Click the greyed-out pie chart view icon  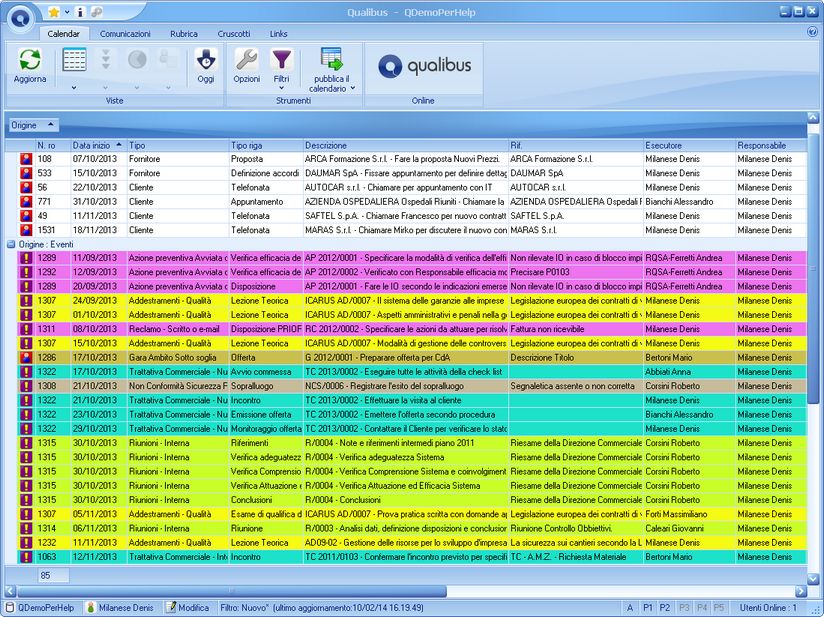click(x=137, y=59)
